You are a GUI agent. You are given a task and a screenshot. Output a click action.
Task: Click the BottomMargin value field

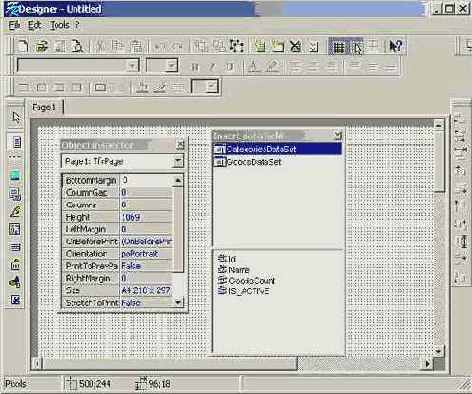pyautogui.click(x=146, y=180)
